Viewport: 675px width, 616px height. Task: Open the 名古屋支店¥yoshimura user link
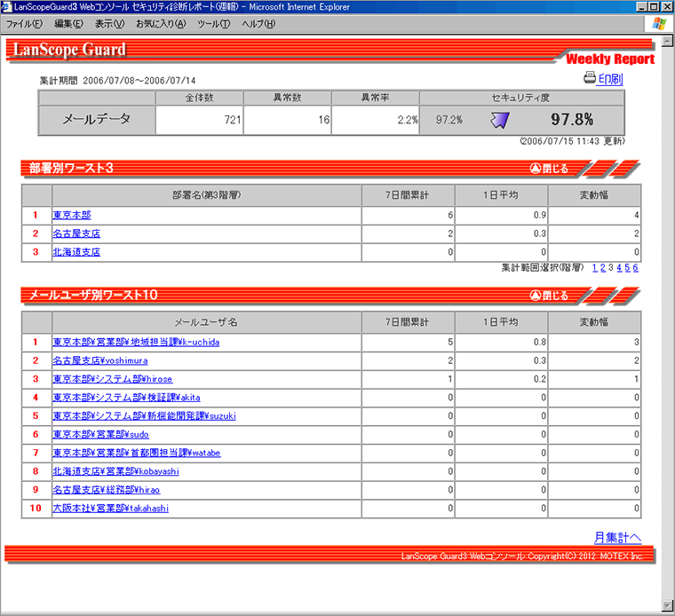(x=100, y=361)
